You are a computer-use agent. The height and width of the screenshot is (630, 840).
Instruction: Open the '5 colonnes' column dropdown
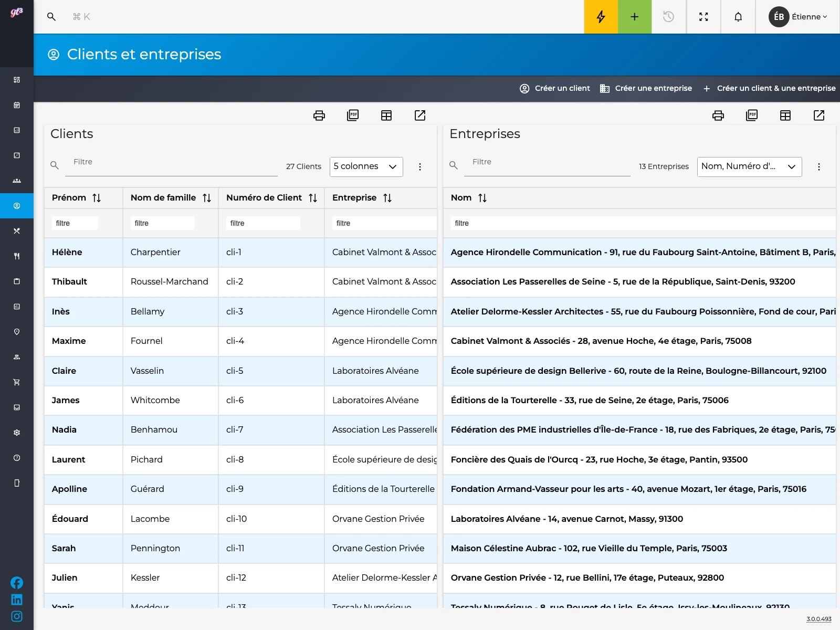(x=366, y=166)
